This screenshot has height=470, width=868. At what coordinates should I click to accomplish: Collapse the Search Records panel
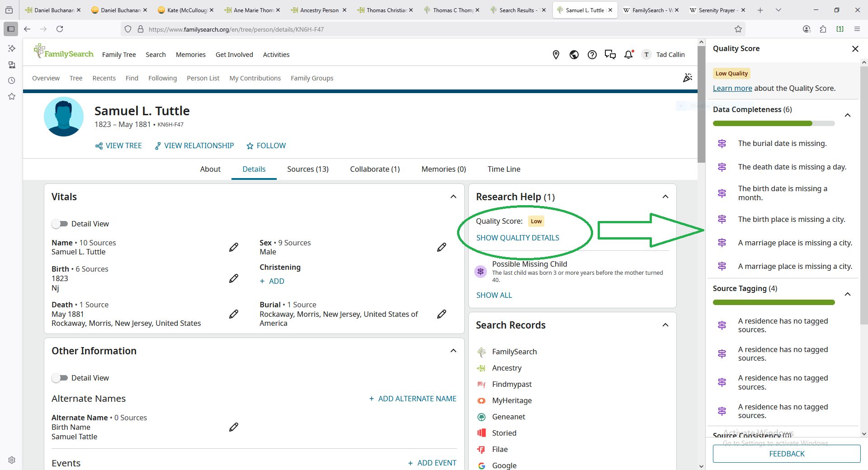pos(665,325)
